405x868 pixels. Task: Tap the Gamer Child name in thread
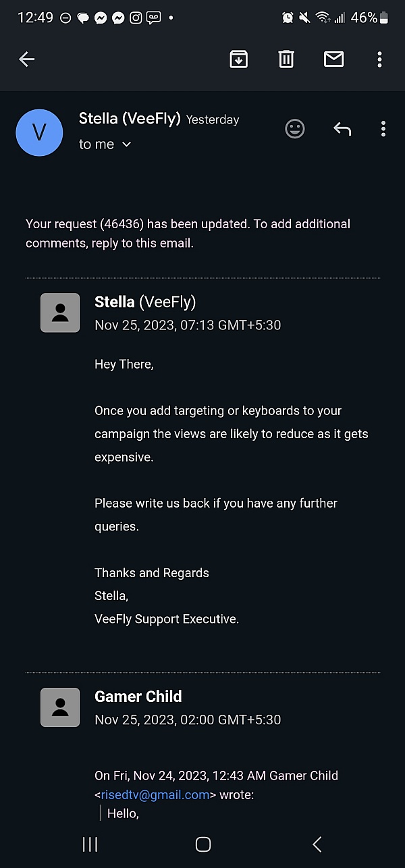pos(138,697)
